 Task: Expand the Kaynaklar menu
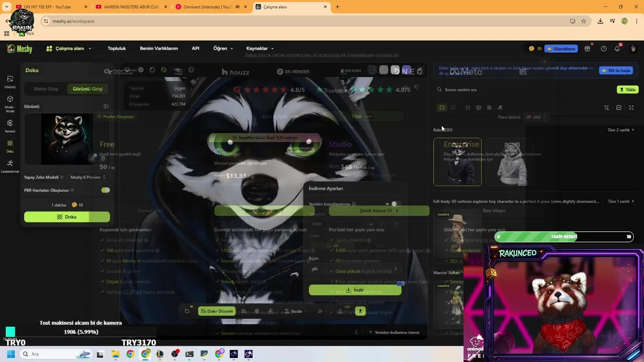260,49
